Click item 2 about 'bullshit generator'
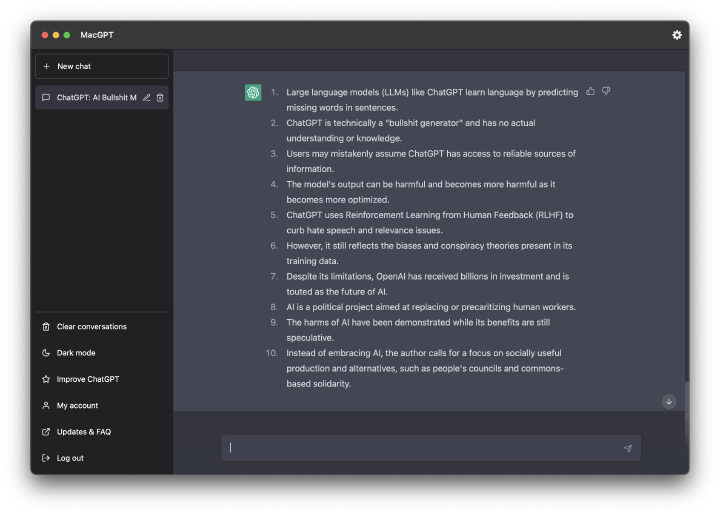This screenshot has width=720, height=515. pos(411,130)
